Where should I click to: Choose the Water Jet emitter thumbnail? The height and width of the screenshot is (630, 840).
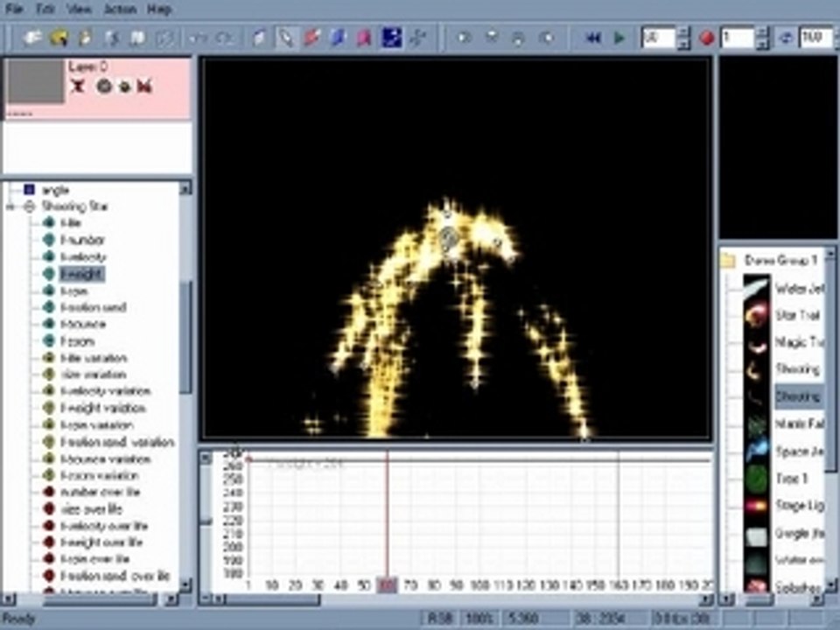pos(756,287)
